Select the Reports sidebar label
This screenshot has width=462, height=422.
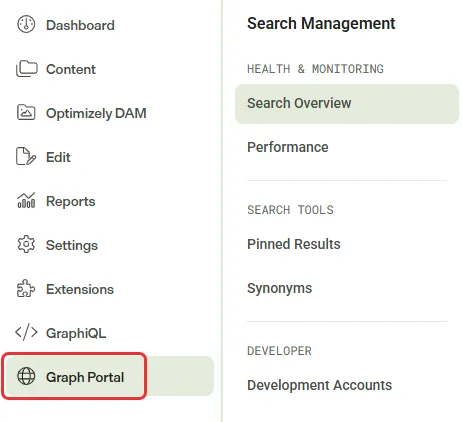[x=71, y=201]
